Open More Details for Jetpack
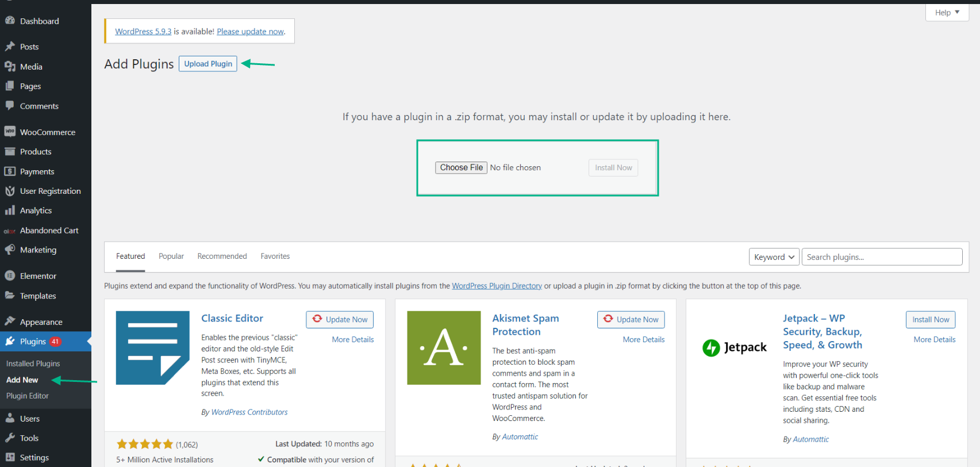This screenshot has height=467, width=980. point(935,340)
